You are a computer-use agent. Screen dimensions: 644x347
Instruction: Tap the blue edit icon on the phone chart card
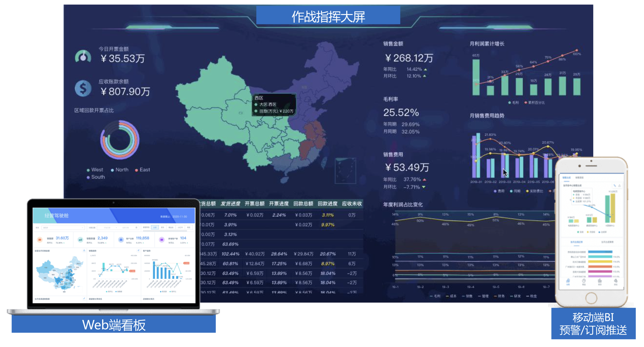point(615,185)
